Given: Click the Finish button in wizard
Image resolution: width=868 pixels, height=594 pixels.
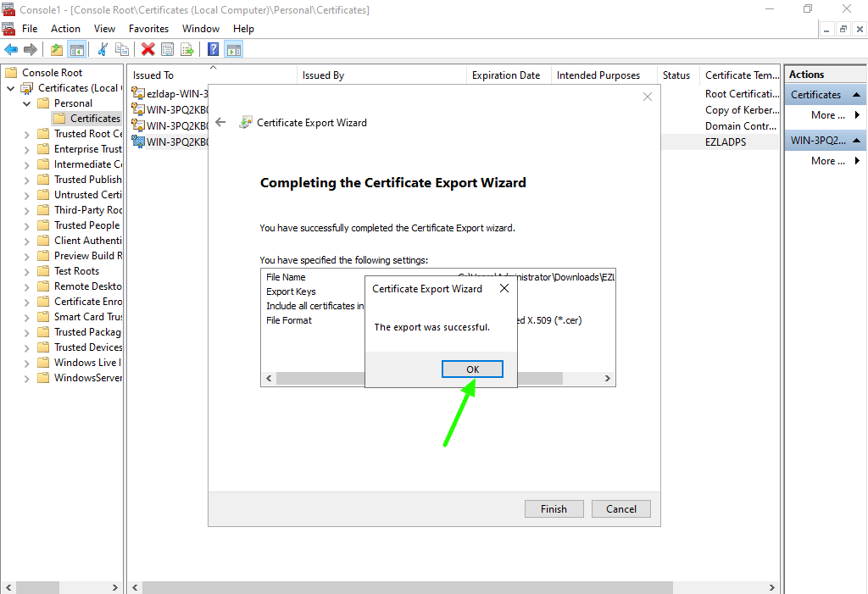Looking at the screenshot, I should click(x=554, y=509).
